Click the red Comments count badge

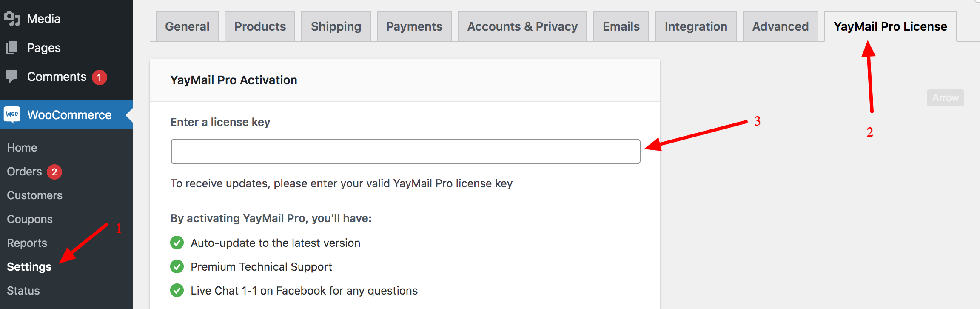coord(99,77)
